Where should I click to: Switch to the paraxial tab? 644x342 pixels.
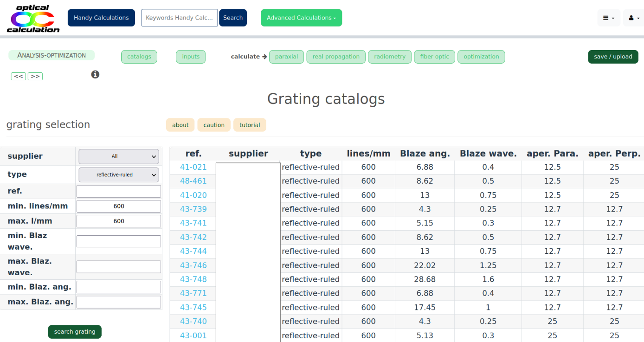click(x=286, y=57)
